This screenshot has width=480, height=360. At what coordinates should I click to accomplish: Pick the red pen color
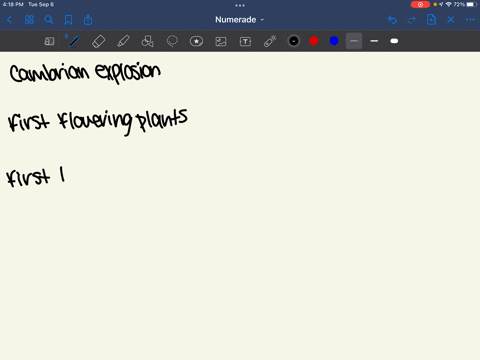pos(314,41)
